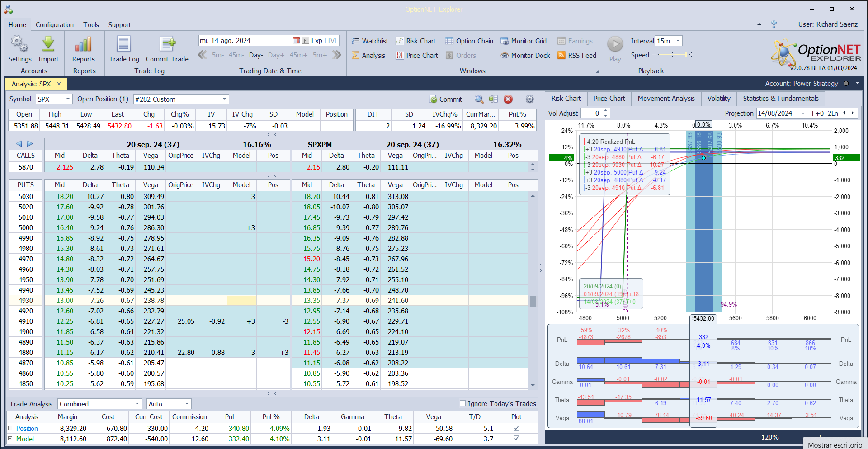The image size is (868, 449).
Task: Open the Combined trade analysis dropdown
Action: (x=137, y=404)
